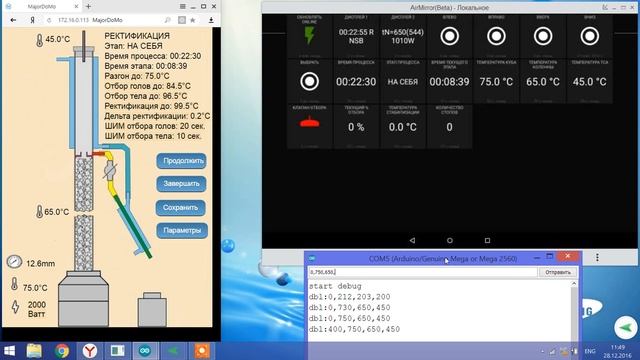Tap Android back triangle in AirMirror
Viewport: 640px width, 360px height.
pyautogui.click(x=412, y=240)
